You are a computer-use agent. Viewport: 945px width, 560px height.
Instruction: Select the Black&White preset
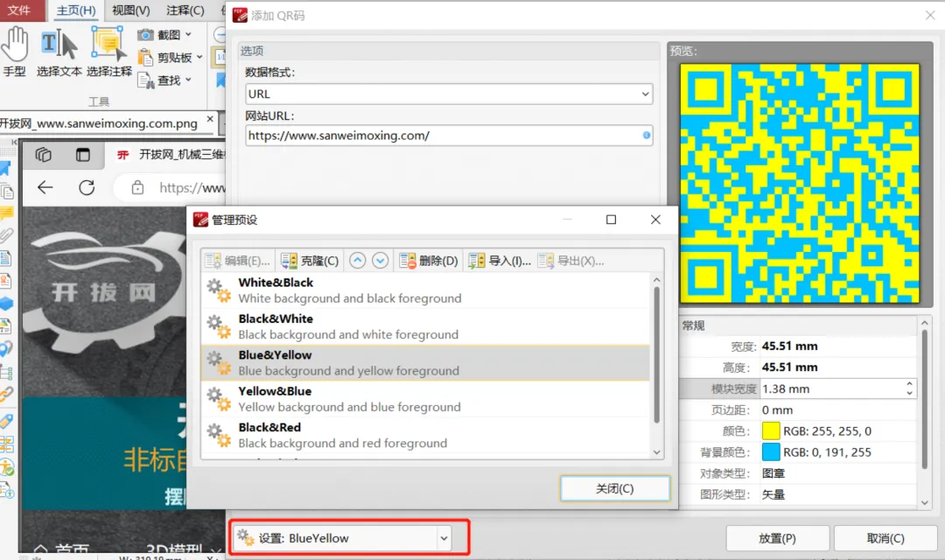[x=425, y=326]
